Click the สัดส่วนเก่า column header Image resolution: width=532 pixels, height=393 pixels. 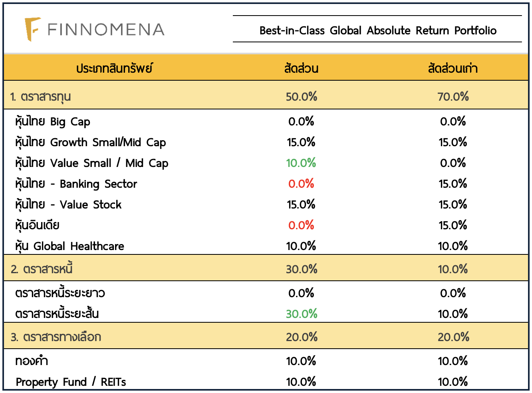pyautogui.click(x=453, y=68)
